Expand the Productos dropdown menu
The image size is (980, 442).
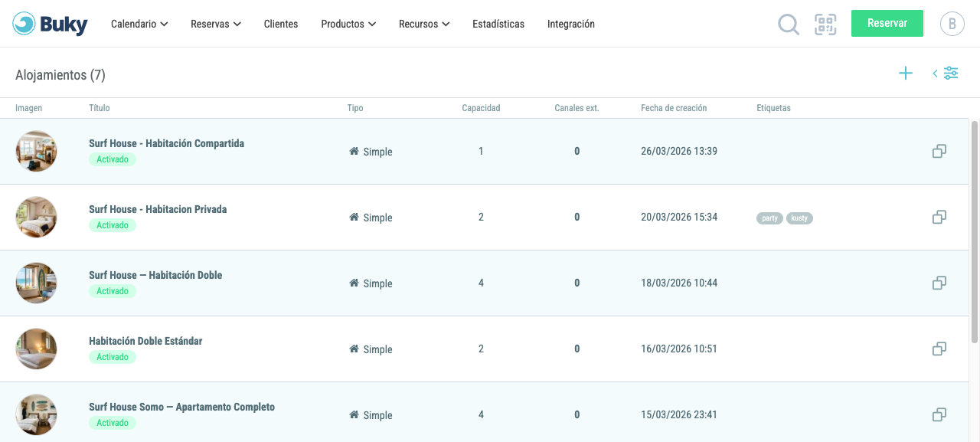(x=348, y=24)
